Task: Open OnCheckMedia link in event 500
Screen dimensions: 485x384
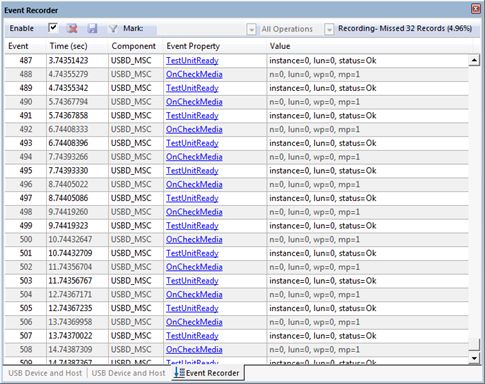Action: 194,239
